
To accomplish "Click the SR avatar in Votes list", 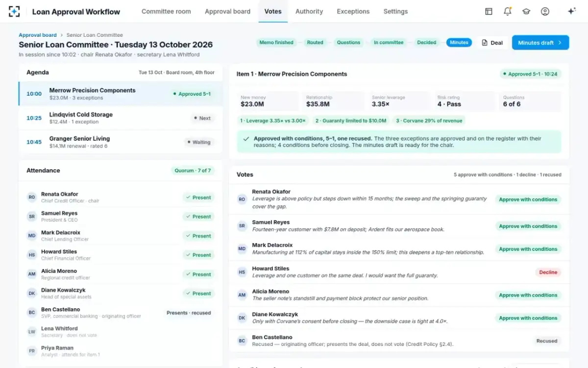I will tap(242, 226).
